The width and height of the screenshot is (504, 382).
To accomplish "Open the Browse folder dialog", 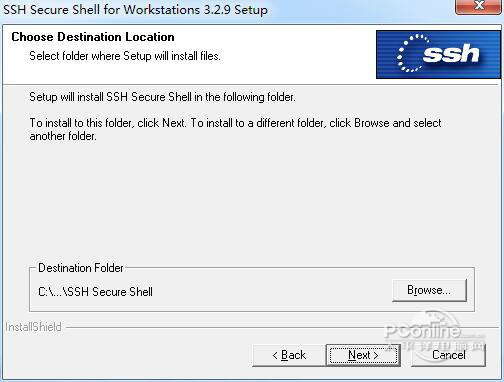I will 429,290.
